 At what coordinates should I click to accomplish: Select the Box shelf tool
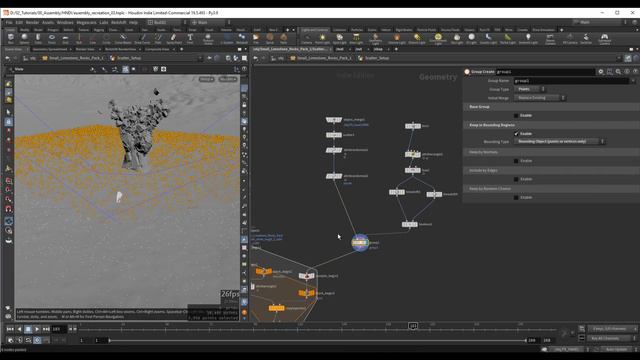tap(11, 38)
